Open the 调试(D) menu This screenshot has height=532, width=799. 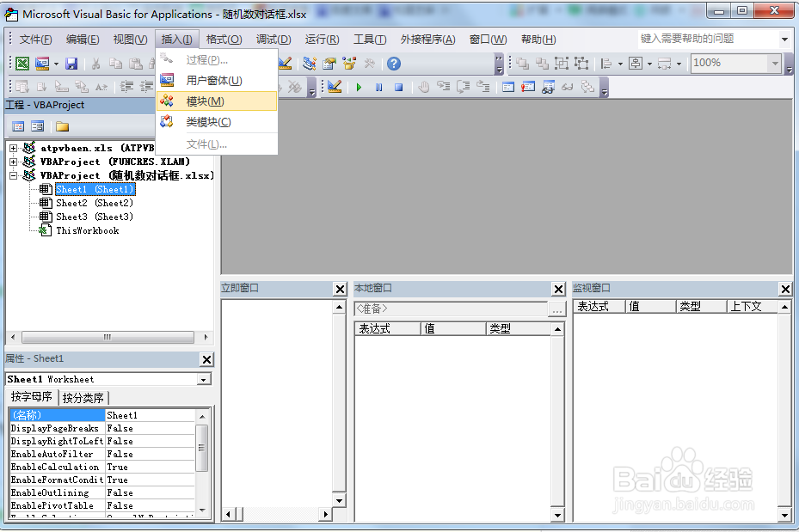pyautogui.click(x=274, y=40)
